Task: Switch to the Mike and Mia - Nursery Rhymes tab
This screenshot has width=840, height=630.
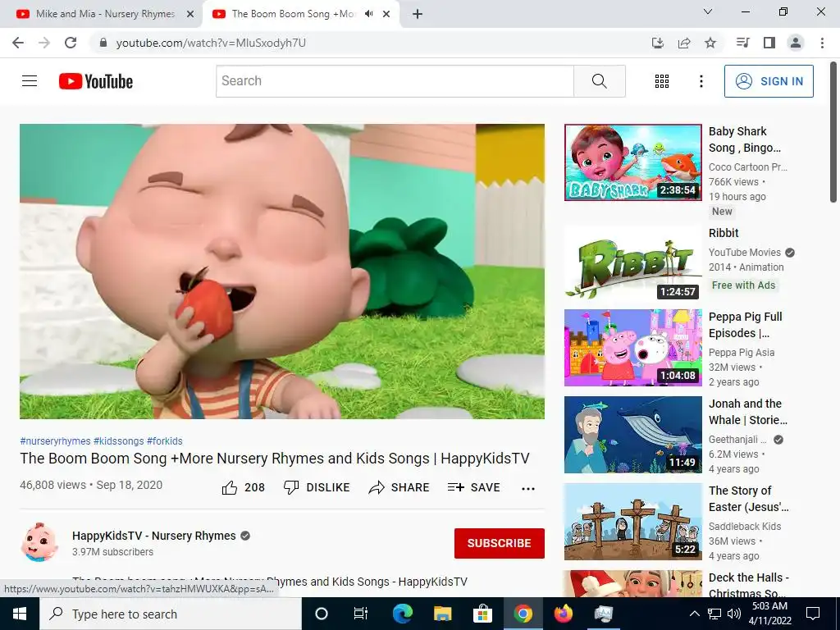Action: click(x=101, y=14)
